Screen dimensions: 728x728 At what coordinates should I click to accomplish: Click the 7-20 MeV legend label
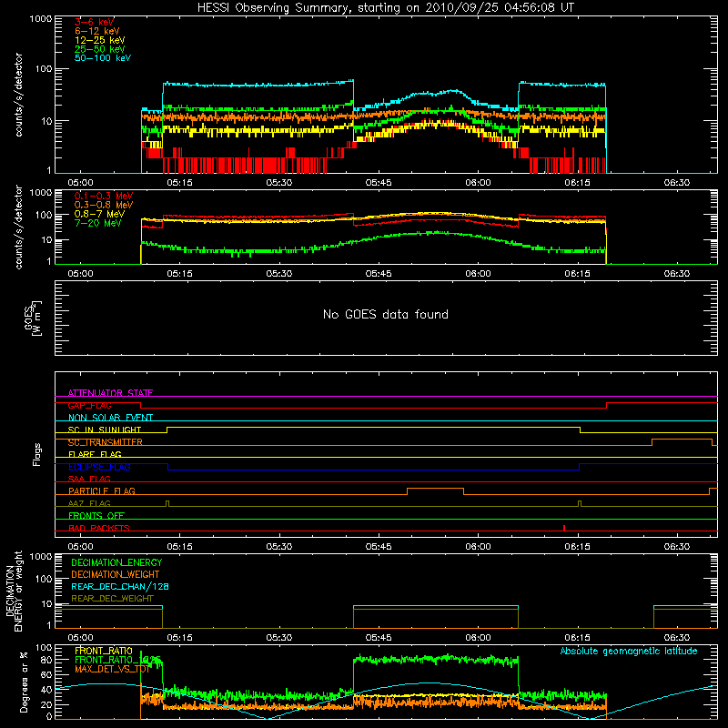(x=98, y=223)
